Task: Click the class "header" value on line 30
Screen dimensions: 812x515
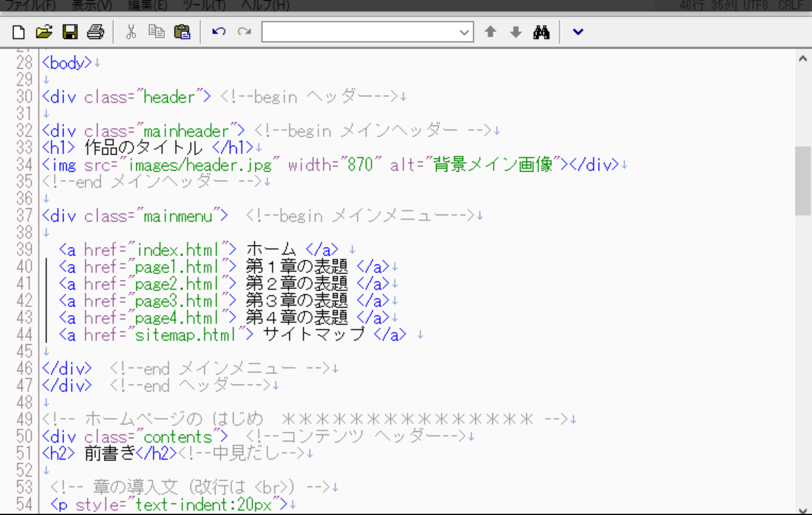Action: (x=169, y=97)
